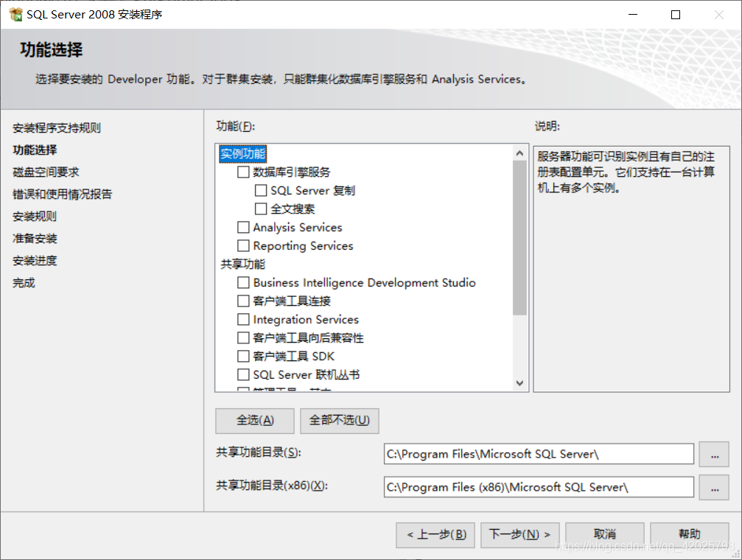Click the feature list scroll down arrow
The height and width of the screenshot is (560, 742).
click(519, 383)
